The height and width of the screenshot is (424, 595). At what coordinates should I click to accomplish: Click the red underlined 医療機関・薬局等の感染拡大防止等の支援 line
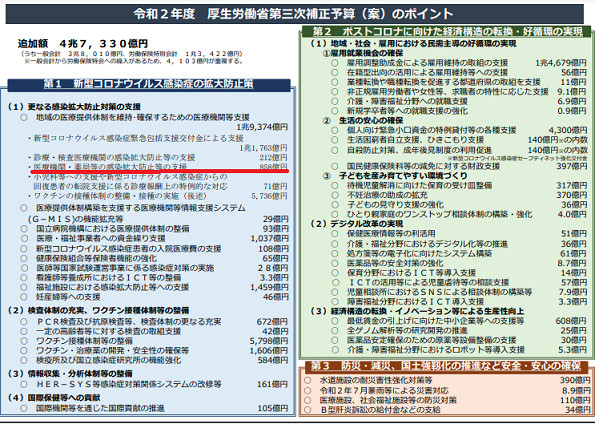click(x=160, y=167)
